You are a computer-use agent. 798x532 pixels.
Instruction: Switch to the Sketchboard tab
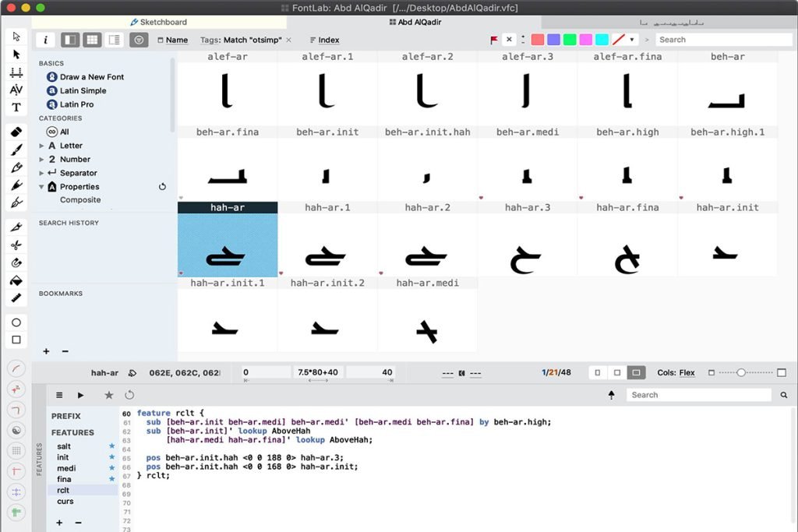point(159,22)
